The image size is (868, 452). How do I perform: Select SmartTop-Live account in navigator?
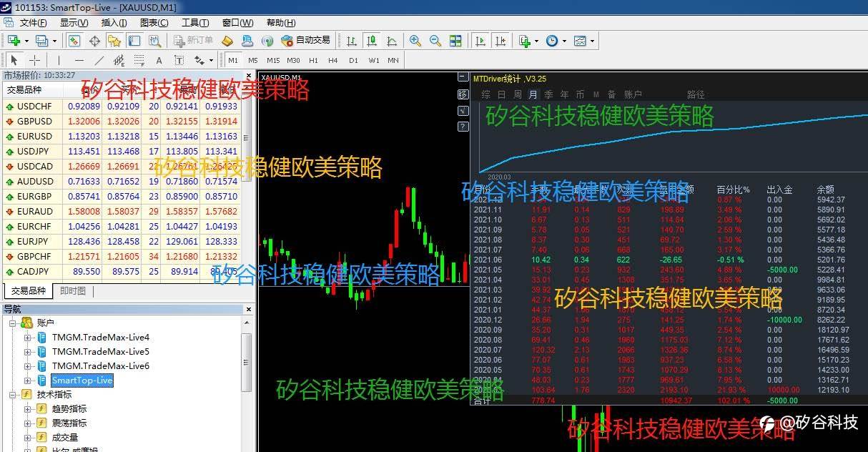82,380
